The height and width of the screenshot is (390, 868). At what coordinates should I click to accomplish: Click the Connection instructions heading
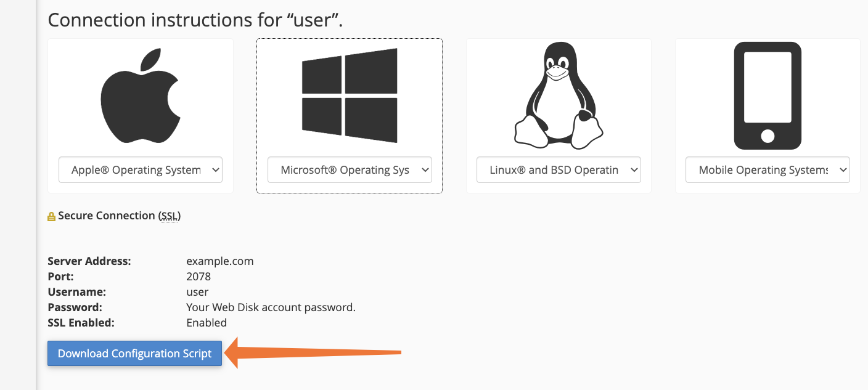click(x=195, y=20)
